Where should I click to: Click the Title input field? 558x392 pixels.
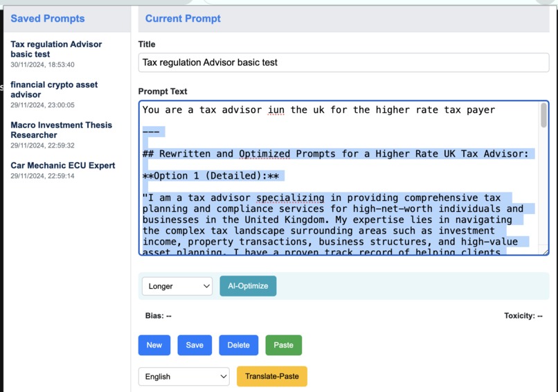[343, 62]
